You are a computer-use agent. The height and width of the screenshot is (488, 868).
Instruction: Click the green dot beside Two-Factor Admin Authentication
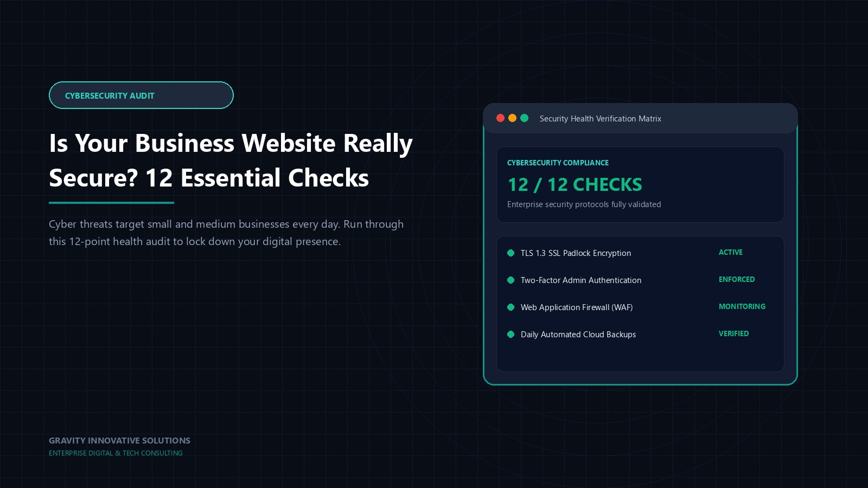click(510, 280)
